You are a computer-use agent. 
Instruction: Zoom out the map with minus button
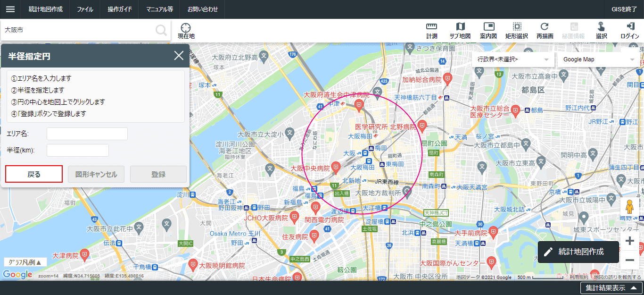(629, 260)
